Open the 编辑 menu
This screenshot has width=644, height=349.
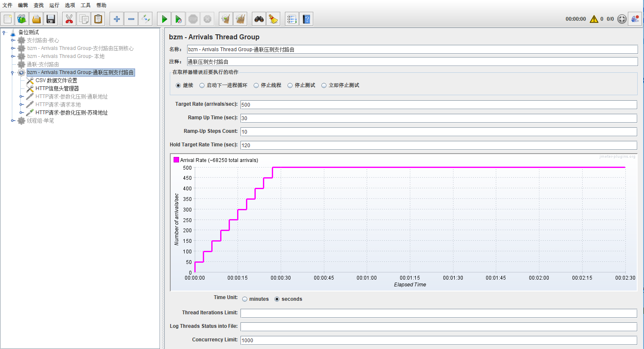click(x=23, y=5)
